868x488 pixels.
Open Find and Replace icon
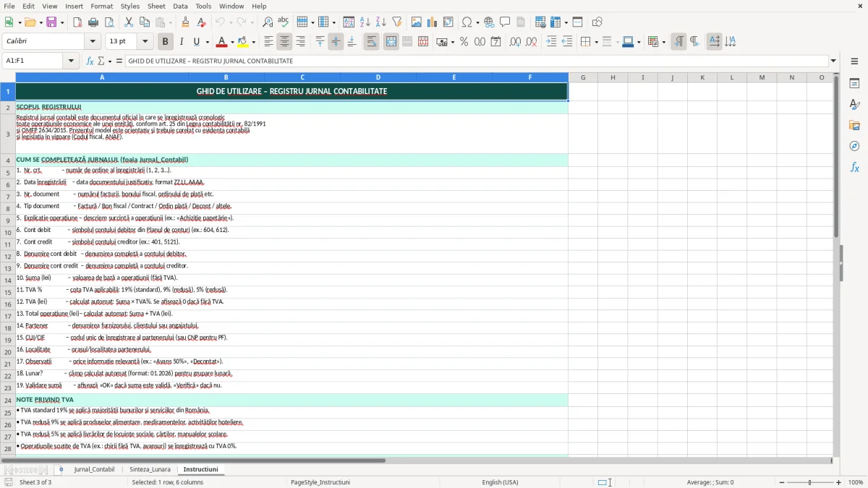(x=268, y=22)
